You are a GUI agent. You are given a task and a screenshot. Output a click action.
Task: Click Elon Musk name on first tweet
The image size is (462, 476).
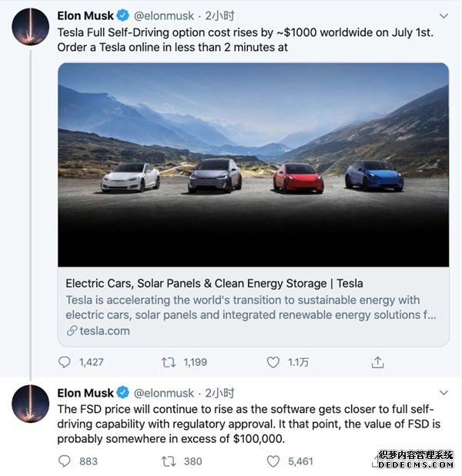[x=85, y=15]
